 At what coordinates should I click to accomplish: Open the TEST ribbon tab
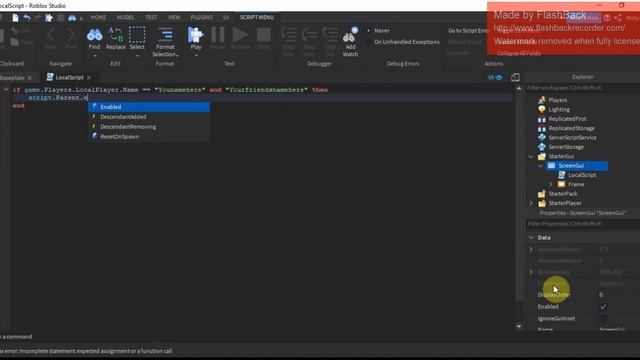[151, 18]
